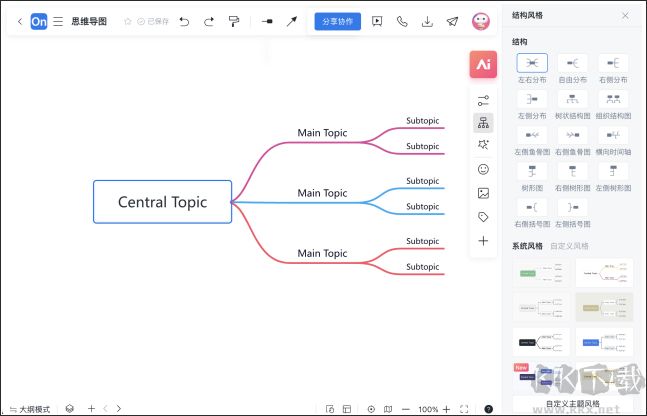Click the 自定义主题风格 button
The height and width of the screenshot is (416, 647).
(x=573, y=404)
